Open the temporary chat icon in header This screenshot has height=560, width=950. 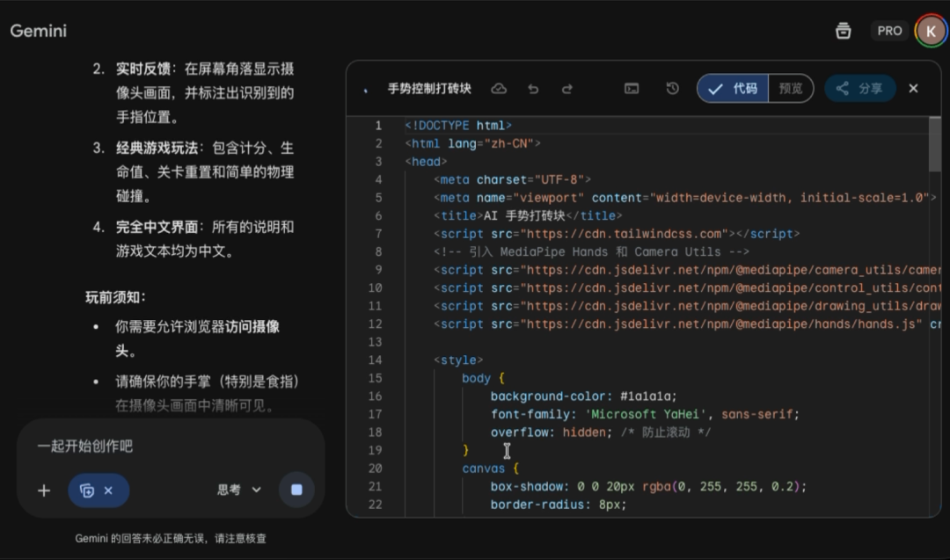[x=843, y=31]
